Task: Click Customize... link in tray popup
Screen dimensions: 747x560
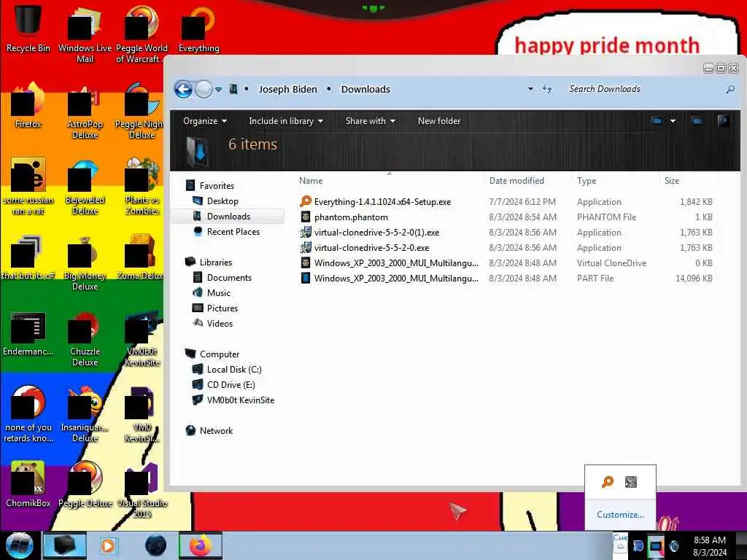Action: (x=620, y=514)
